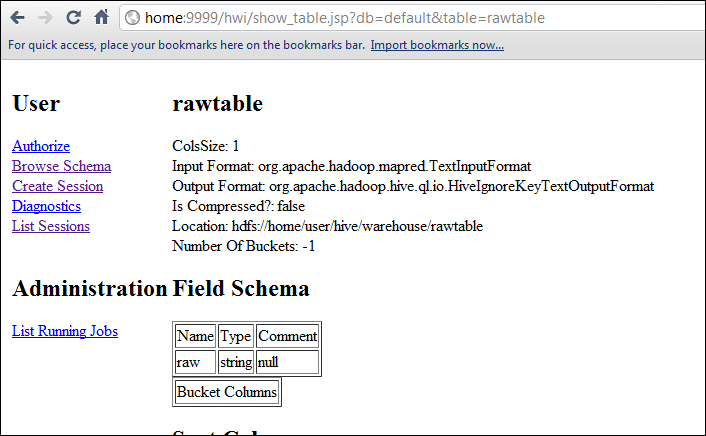Click the Type column header cell

click(x=235, y=336)
